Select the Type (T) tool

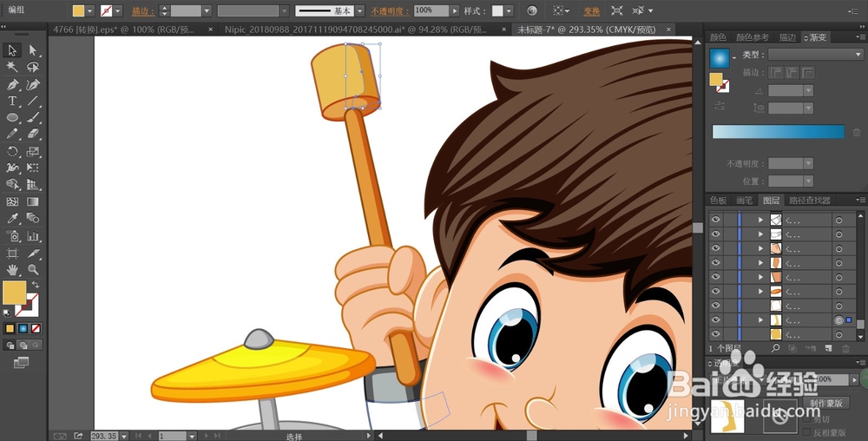[12, 101]
